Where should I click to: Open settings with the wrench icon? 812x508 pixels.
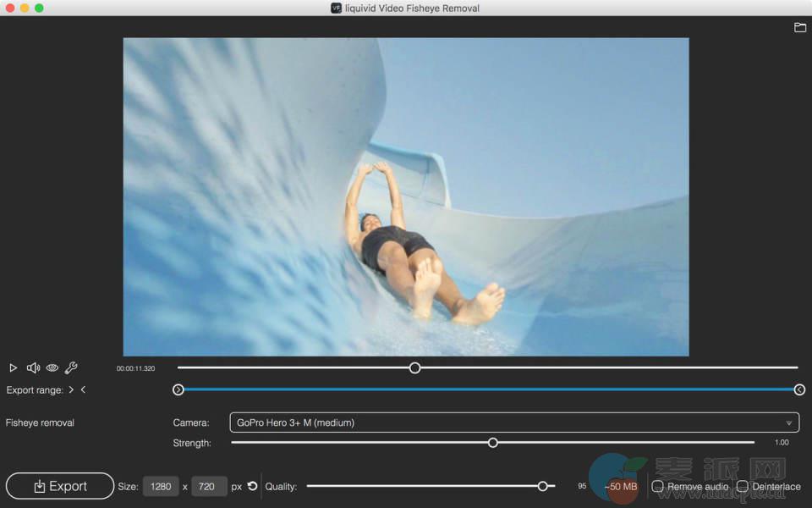pyautogui.click(x=71, y=368)
